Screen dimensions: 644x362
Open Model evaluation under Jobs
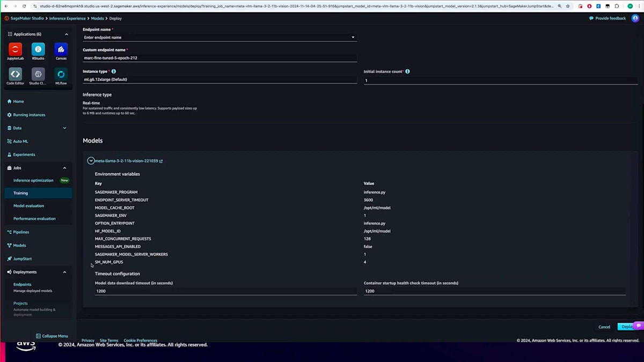[x=28, y=206]
